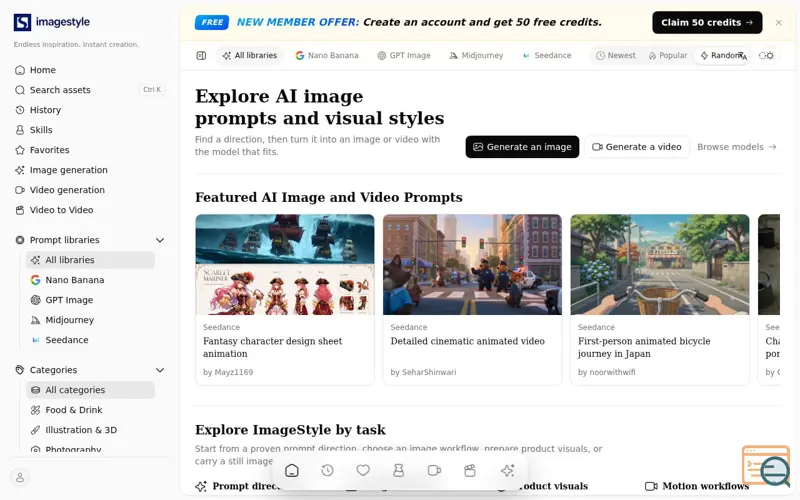Click history clock icon in floating bar
Image resolution: width=800 pixels, height=500 pixels.
point(328,470)
